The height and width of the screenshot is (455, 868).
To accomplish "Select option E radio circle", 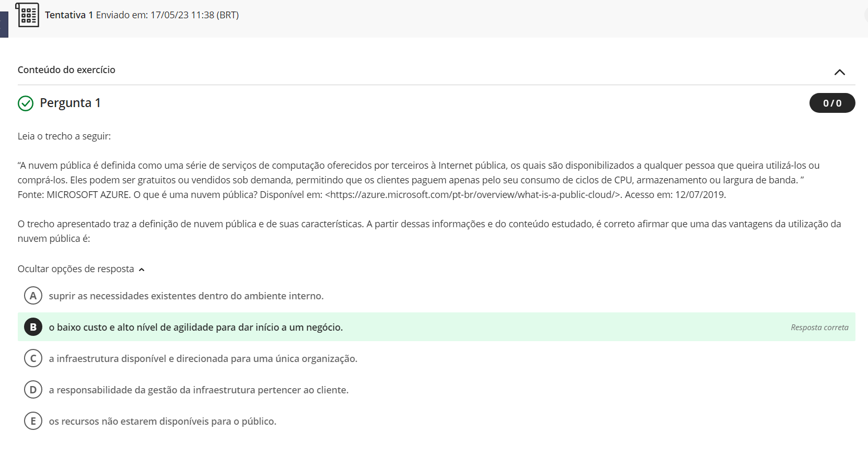I will point(33,421).
